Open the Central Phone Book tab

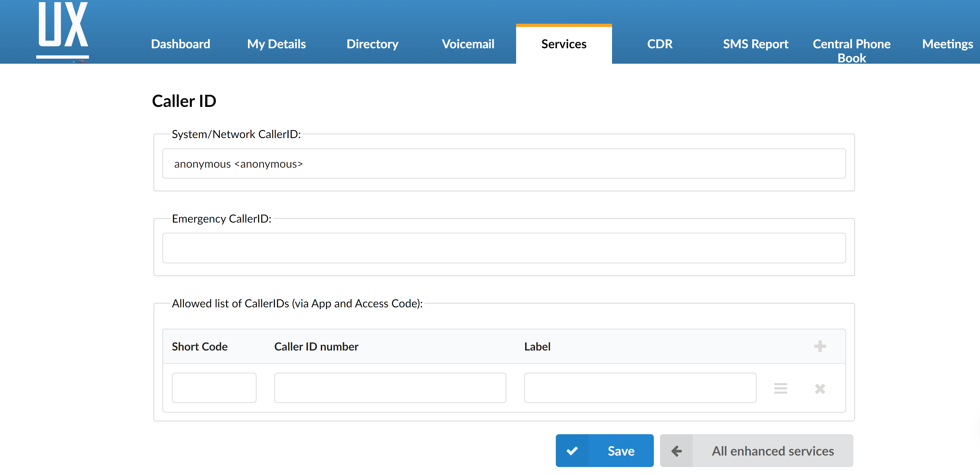point(851,51)
